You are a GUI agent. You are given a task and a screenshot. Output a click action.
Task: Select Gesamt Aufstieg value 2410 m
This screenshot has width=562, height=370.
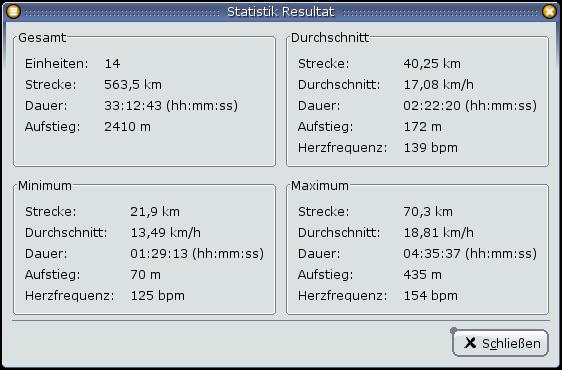coord(127,127)
